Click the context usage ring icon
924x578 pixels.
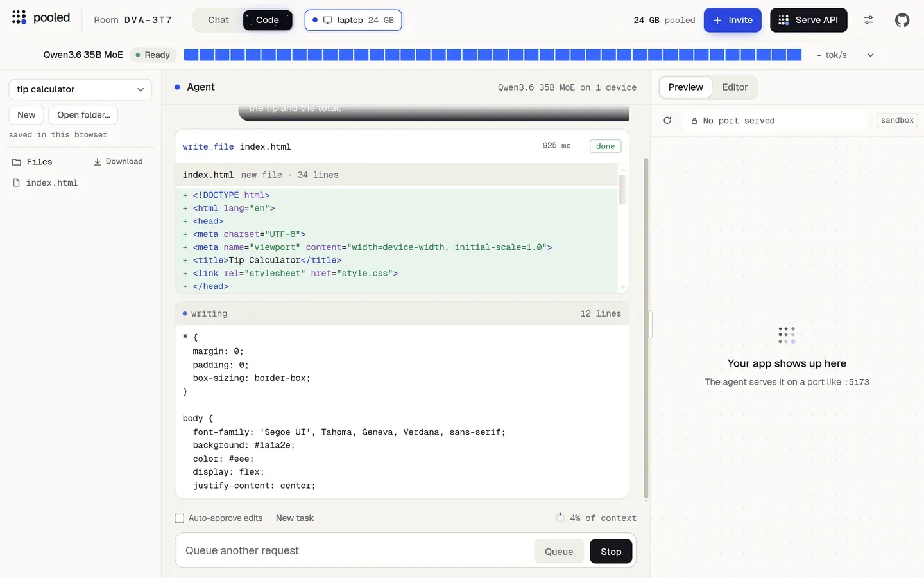(x=560, y=518)
